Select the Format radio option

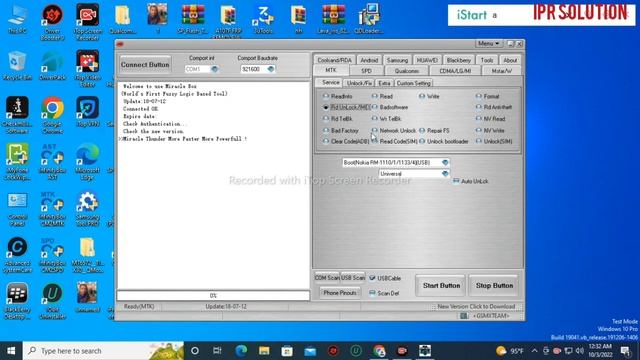tap(479, 96)
